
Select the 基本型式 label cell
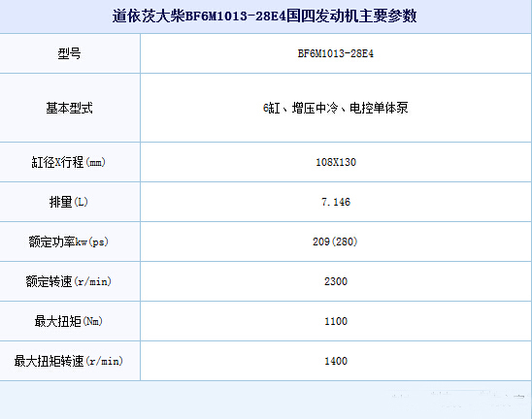tap(69, 108)
